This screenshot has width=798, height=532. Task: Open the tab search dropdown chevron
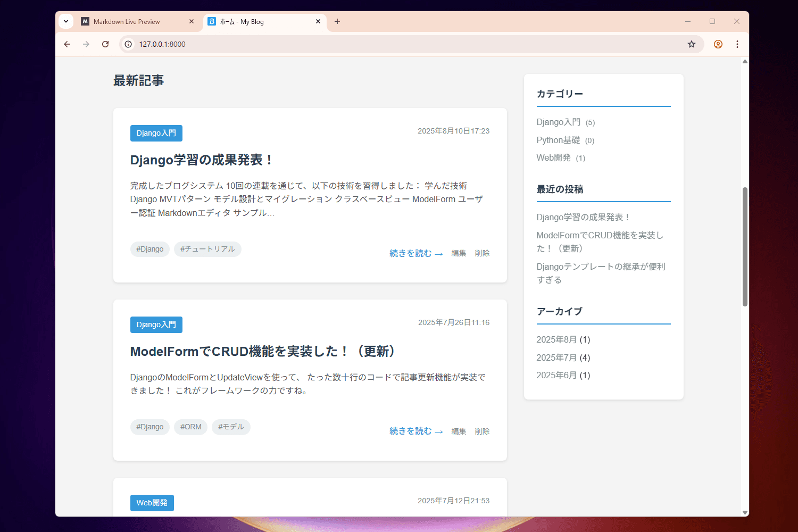click(66, 21)
